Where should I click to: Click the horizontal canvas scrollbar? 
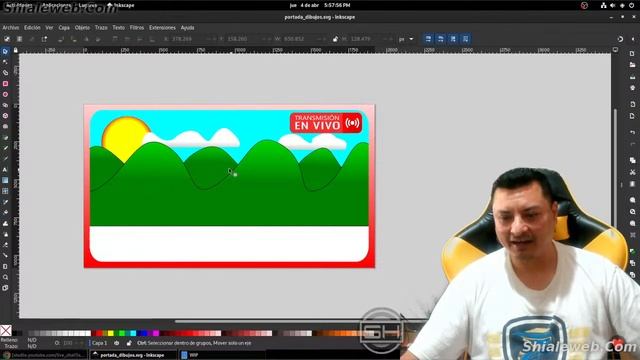tap(302, 321)
